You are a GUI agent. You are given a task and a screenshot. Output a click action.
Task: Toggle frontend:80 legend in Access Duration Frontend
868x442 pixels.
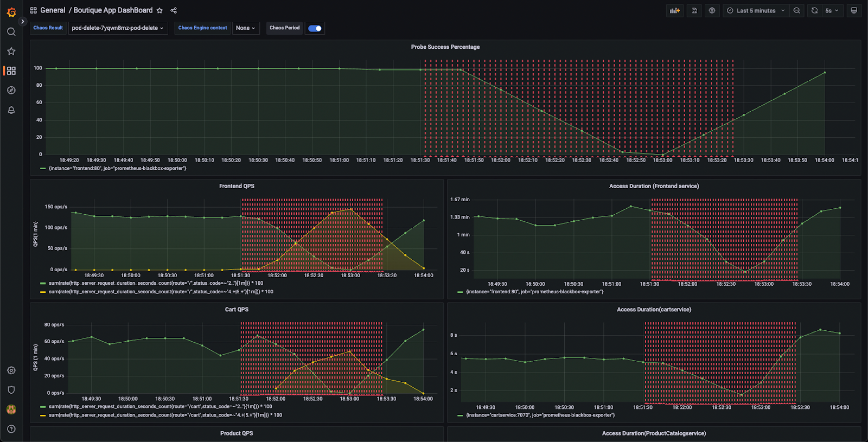pyautogui.click(x=534, y=292)
